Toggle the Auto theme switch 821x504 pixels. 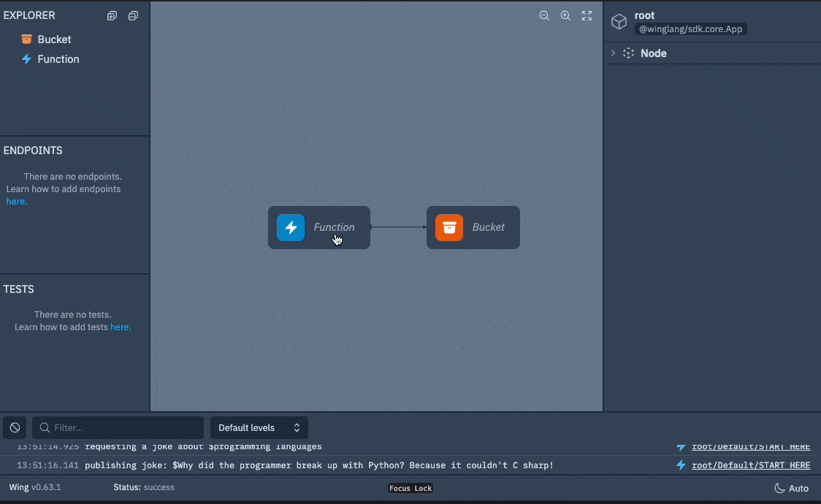pos(791,488)
